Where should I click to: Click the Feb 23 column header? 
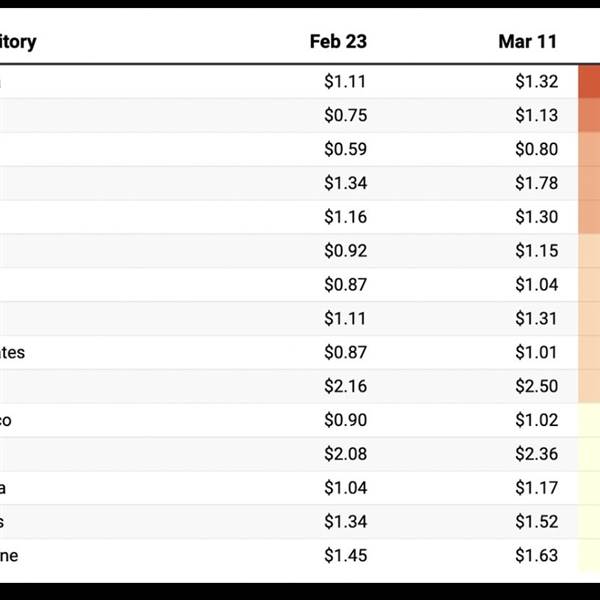338,41
